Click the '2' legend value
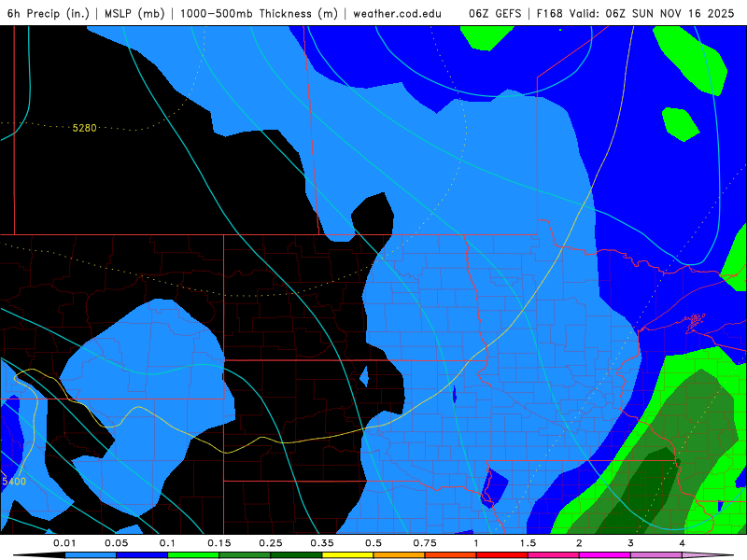747x560 pixels. [579, 543]
